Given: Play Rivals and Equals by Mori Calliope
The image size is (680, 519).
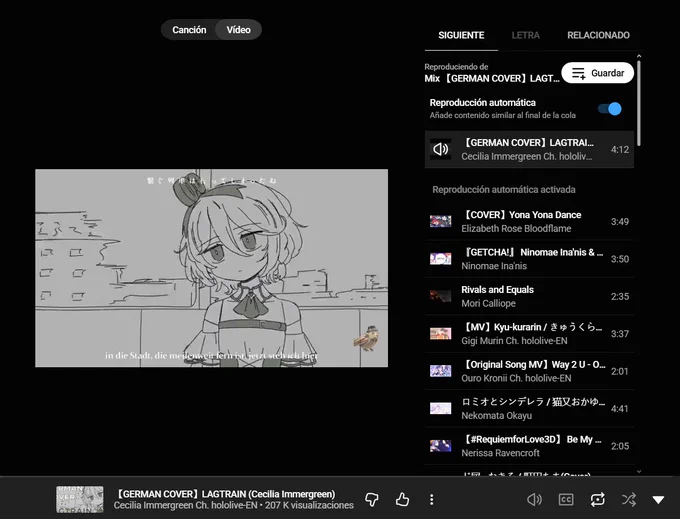Looking at the screenshot, I should (x=529, y=297).
